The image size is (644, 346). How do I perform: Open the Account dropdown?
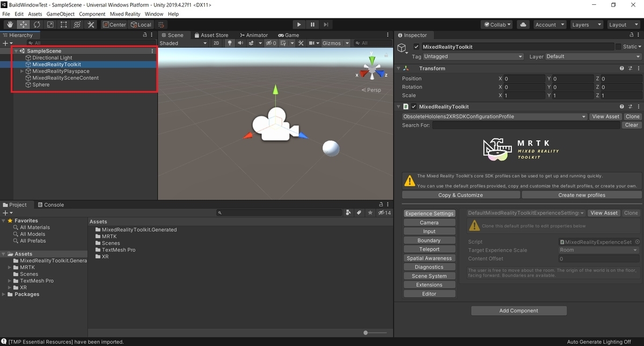pyautogui.click(x=550, y=25)
